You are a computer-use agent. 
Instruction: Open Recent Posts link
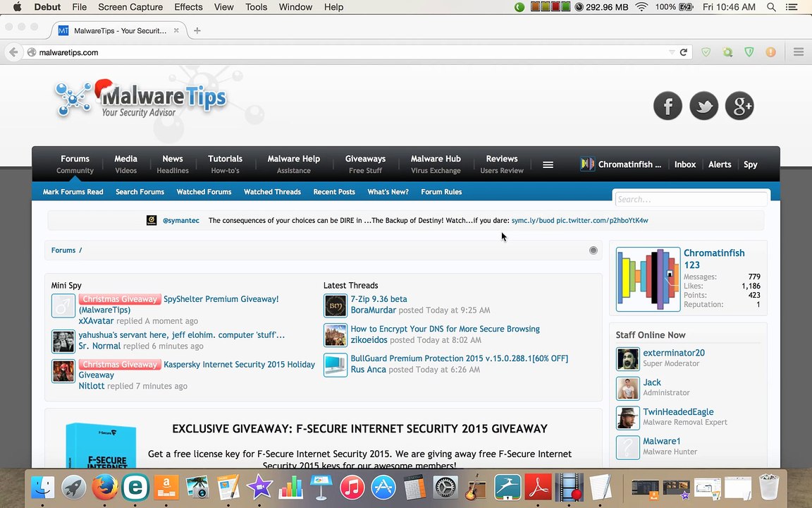334,192
